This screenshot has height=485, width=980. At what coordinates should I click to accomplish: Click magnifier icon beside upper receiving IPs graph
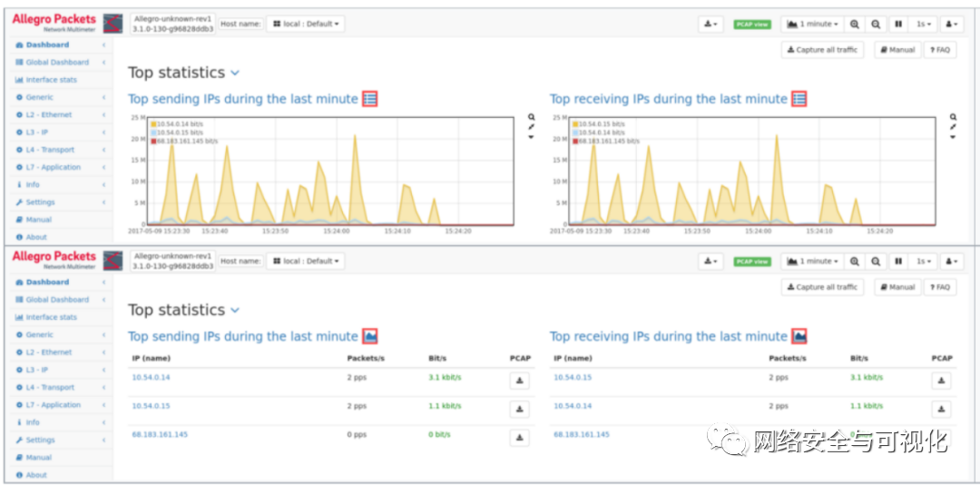[953, 117]
